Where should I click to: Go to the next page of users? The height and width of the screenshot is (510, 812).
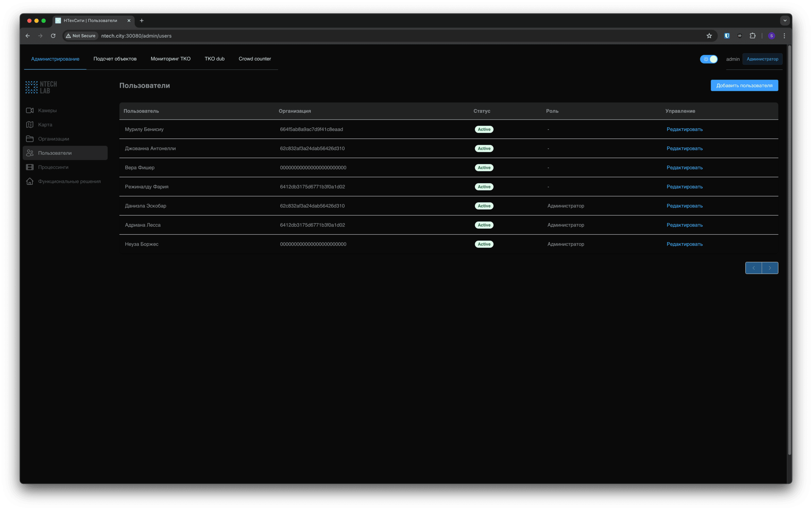(x=770, y=268)
